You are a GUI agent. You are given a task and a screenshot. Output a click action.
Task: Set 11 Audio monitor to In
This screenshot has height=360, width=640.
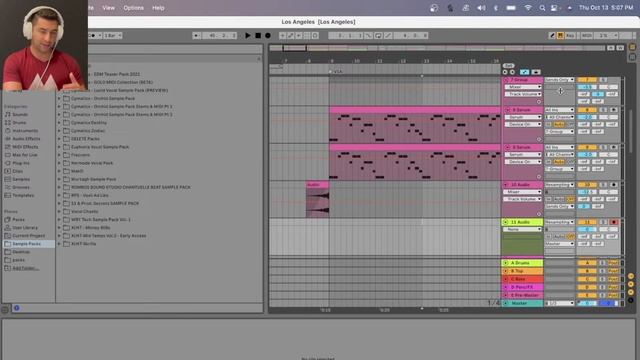pyautogui.click(x=549, y=237)
